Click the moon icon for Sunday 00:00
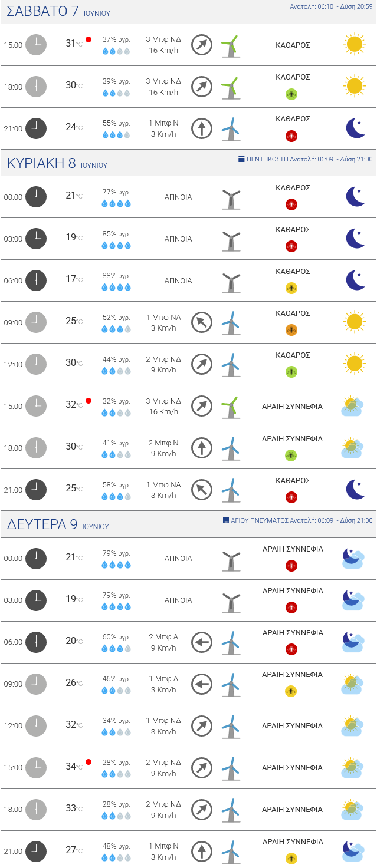This screenshot has width=377, height=868. coord(355,197)
